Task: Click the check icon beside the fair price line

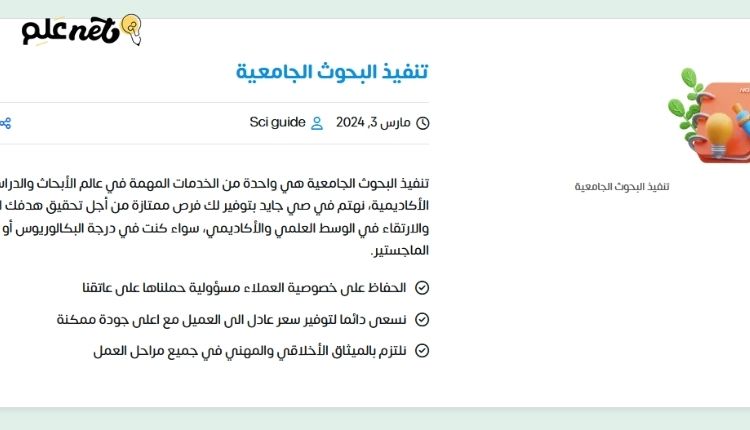Action: click(x=422, y=319)
